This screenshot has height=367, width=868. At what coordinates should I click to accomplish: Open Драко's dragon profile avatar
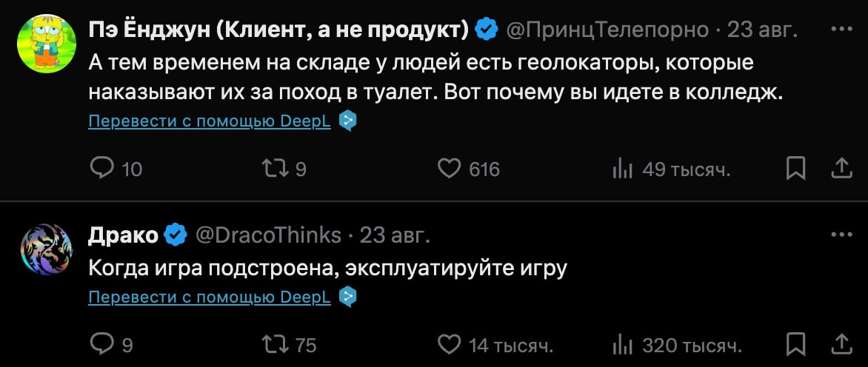(x=44, y=250)
